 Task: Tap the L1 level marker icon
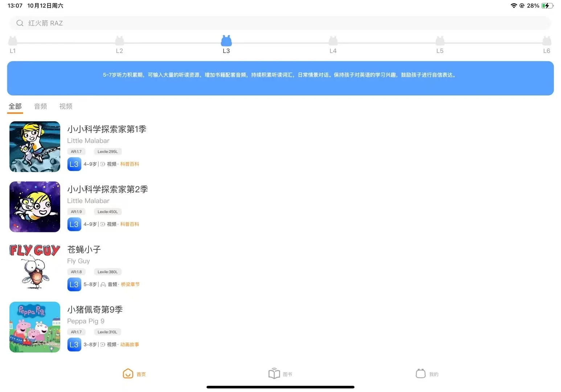pyautogui.click(x=13, y=42)
